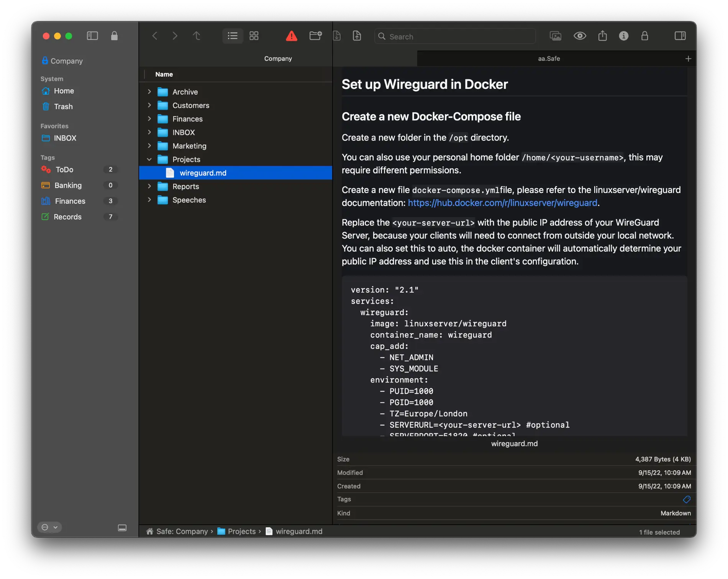Open Trash in sidebar
Screen dimensions: 728x579
pyautogui.click(x=57, y=106)
